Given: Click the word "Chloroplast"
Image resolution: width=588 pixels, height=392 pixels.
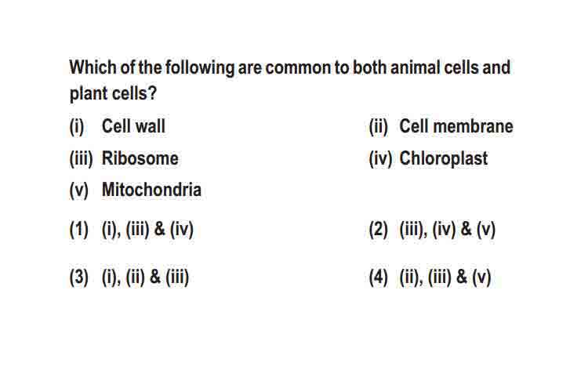Looking at the screenshot, I should (x=444, y=158).
